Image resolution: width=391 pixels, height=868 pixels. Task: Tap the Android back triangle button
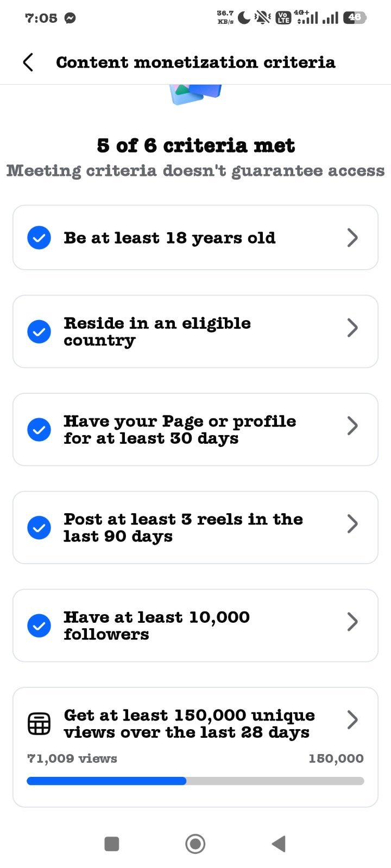click(x=279, y=844)
